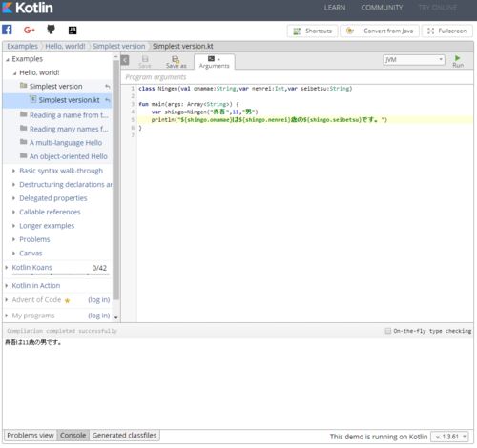Open the LEARN menu
This screenshot has height=448, width=477.
(x=335, y=8)
